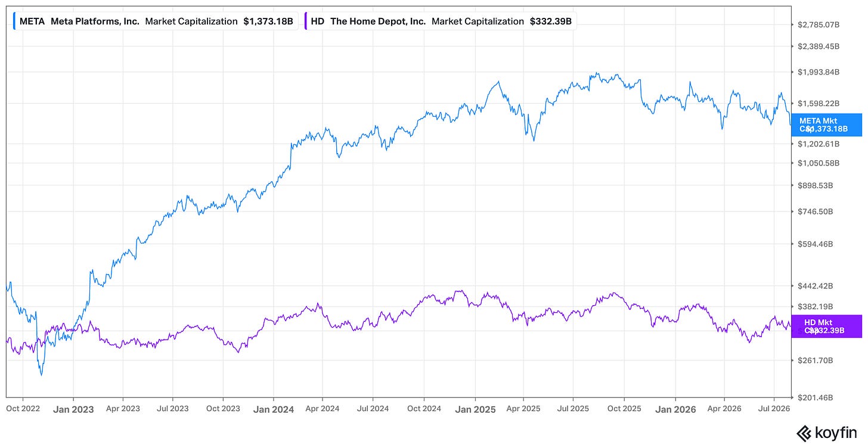
Task: Click the "Apr 2026" x-axis label
Action: [x=724, y=409]
